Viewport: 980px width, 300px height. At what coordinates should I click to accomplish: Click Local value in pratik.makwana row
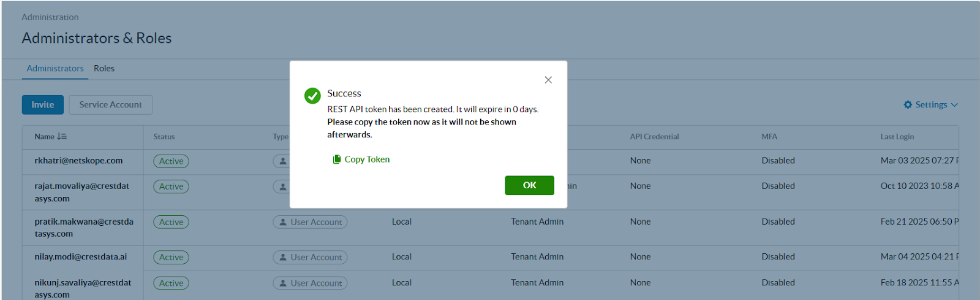tap(402, 221)
